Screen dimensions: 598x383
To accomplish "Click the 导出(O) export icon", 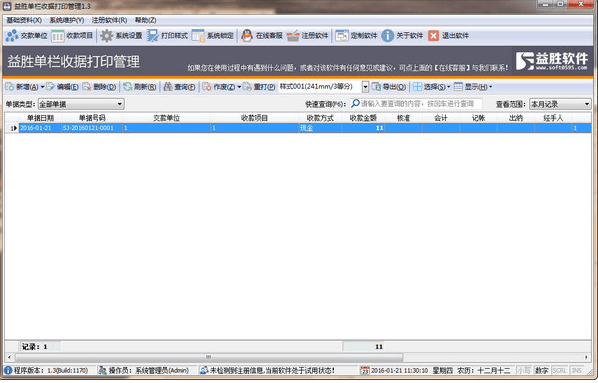I will point(376,87).
